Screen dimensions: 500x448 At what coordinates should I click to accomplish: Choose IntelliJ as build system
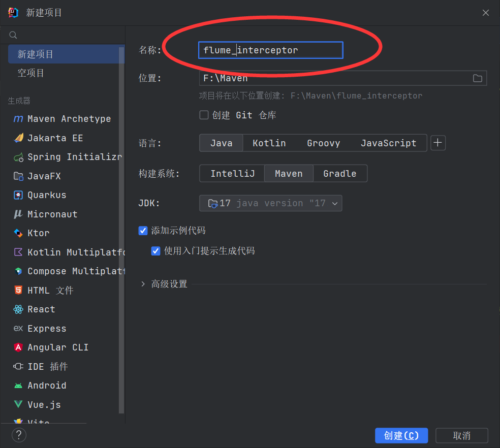tap(232, 174)
